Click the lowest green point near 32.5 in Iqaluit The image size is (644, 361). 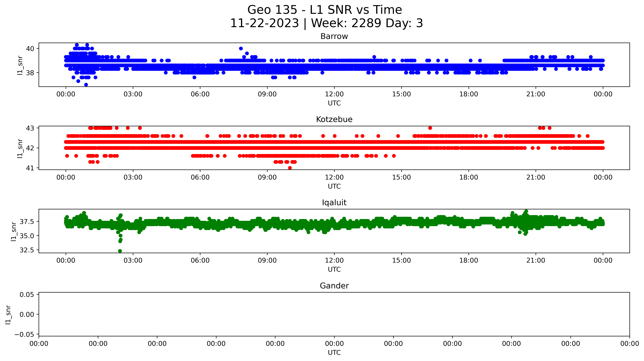coord(120,251)
